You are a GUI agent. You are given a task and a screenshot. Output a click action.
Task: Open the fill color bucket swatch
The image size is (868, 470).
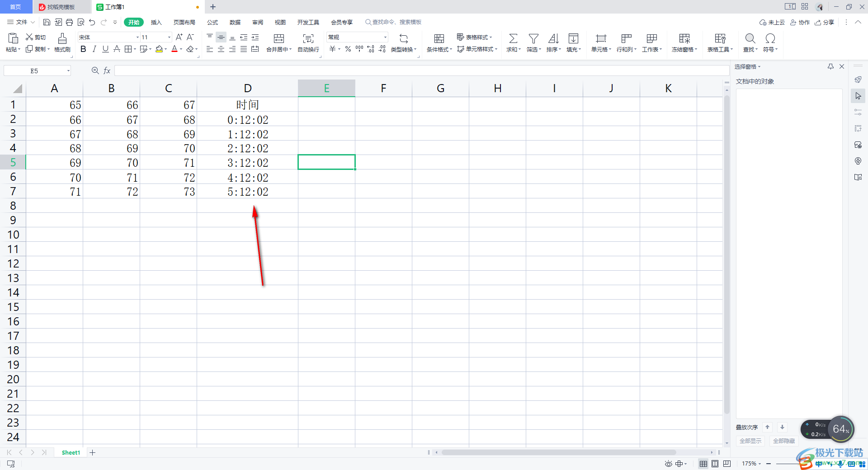[x=159, y=49]
